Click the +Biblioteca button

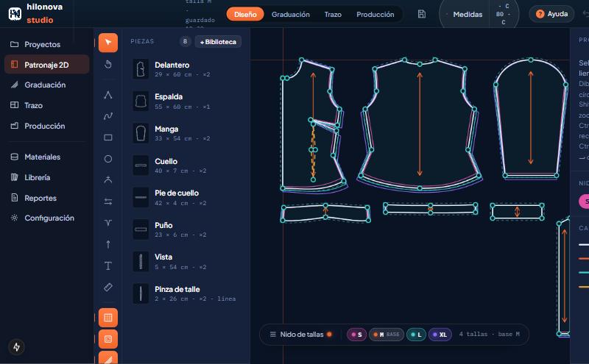pyautogui.click(x=218, y=42)
